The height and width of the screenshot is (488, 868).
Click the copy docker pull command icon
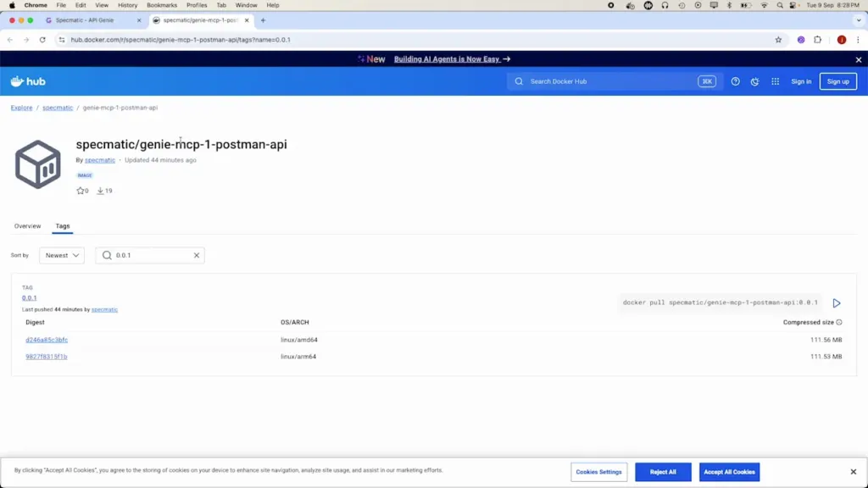[x=836, y=303]
